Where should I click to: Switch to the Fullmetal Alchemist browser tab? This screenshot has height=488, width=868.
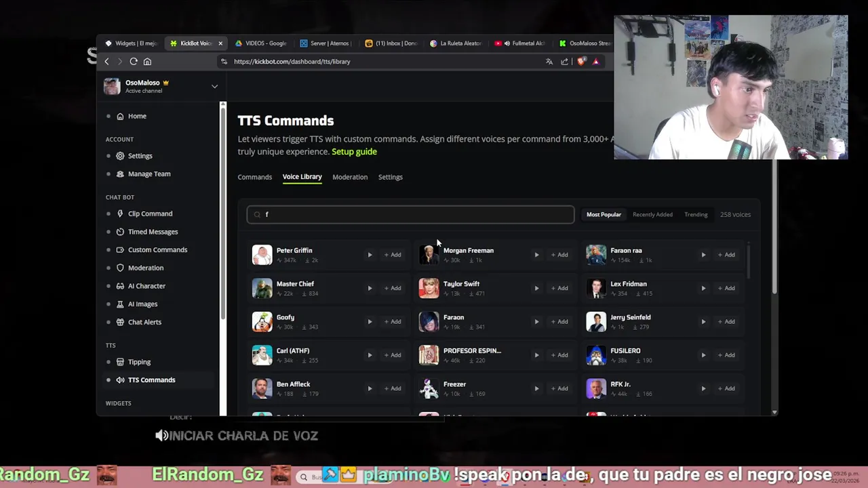520,43
